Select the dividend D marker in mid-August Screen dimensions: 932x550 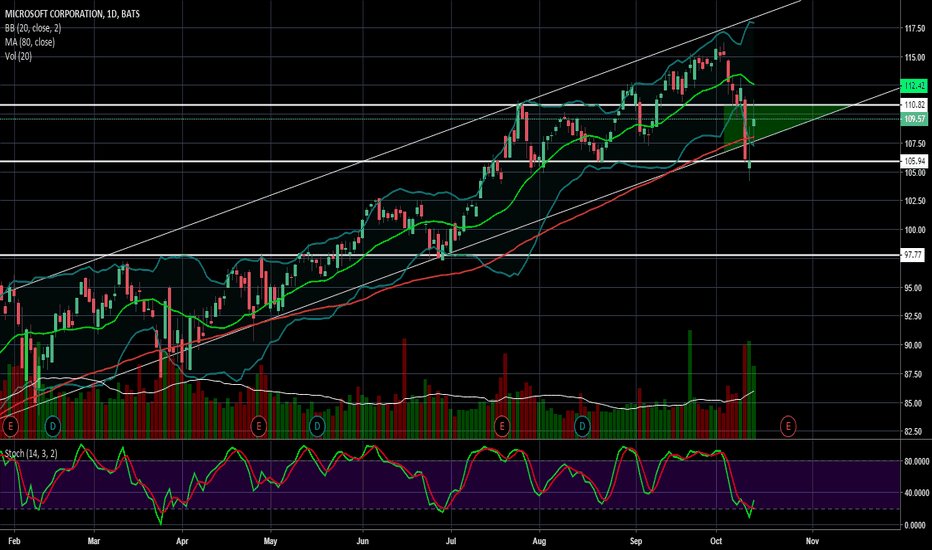click(582, 426)
